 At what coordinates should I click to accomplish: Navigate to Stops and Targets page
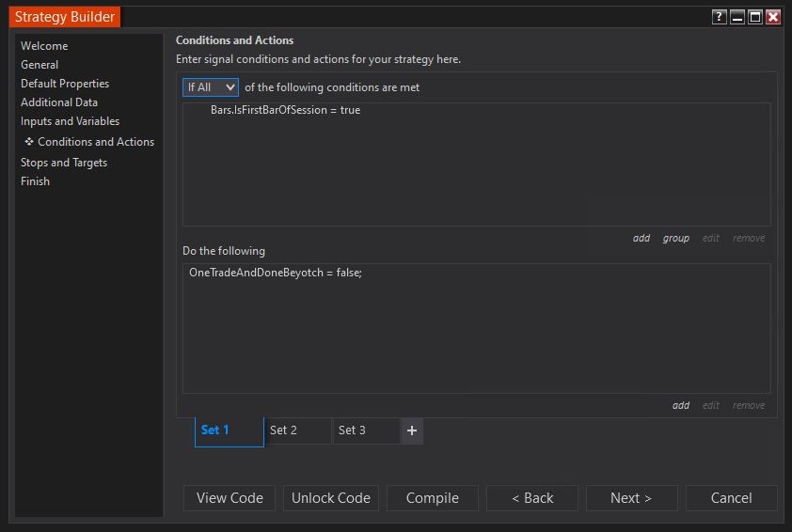pyautogui.click(x=64, y=163)
